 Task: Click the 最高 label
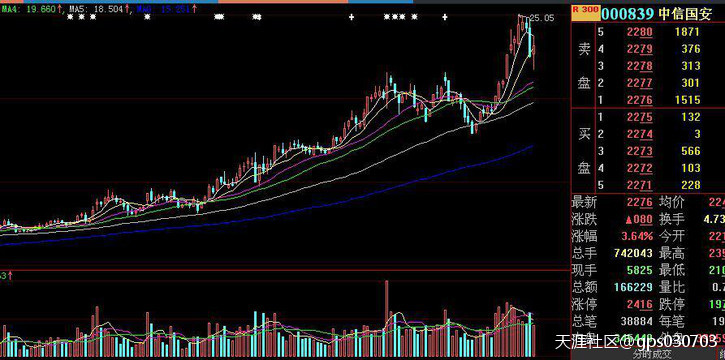[x=671, y=253]
